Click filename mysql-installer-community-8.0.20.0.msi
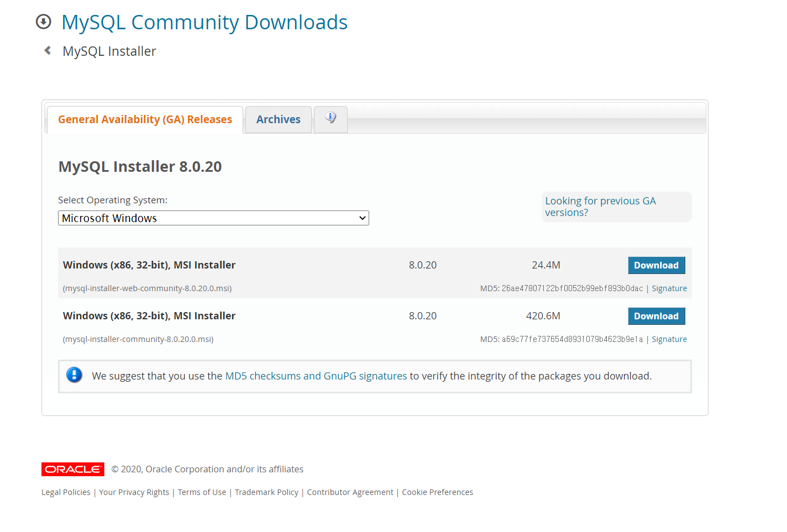This screenshot has height=532, width=787. 138,339
